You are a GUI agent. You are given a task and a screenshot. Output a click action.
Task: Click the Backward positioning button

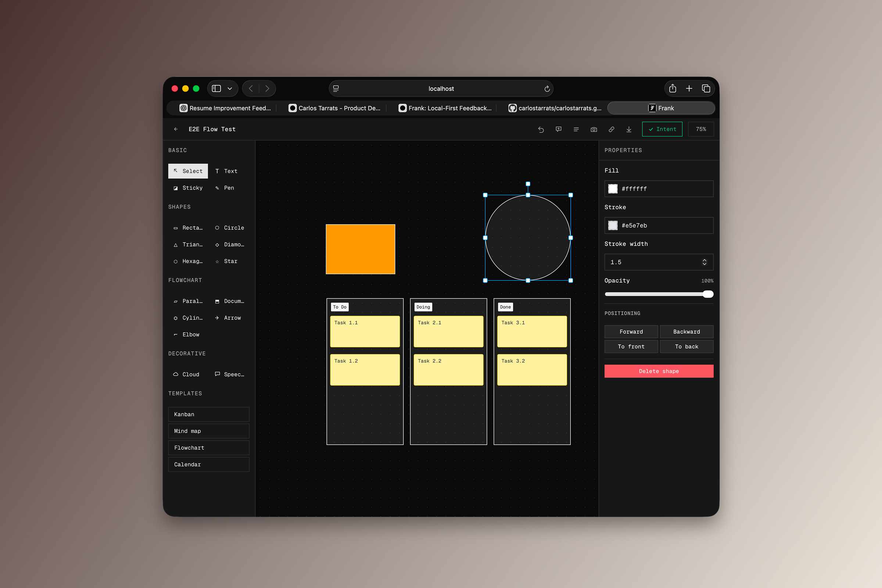(686, 332)
